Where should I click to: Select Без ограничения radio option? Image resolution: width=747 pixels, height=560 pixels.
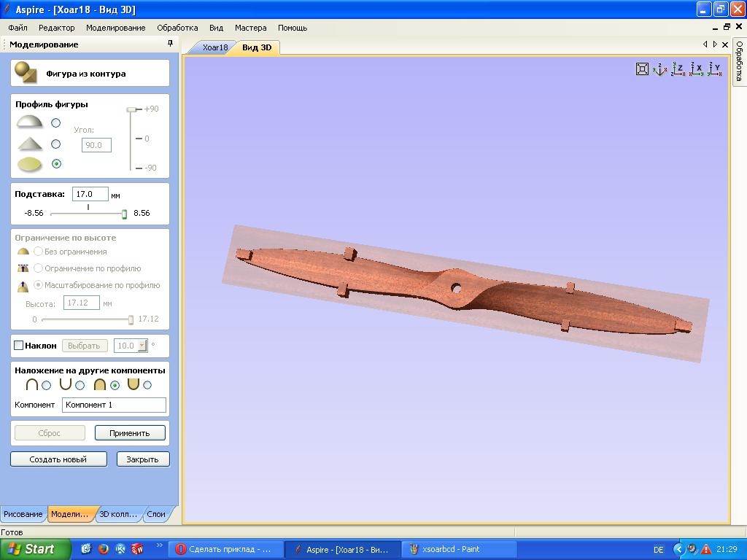pos(38,251)
